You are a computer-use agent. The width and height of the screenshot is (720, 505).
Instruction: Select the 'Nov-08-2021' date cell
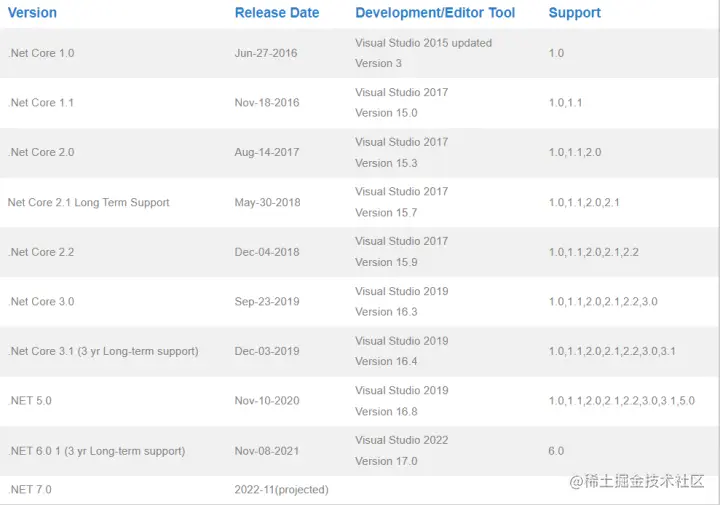267,451
